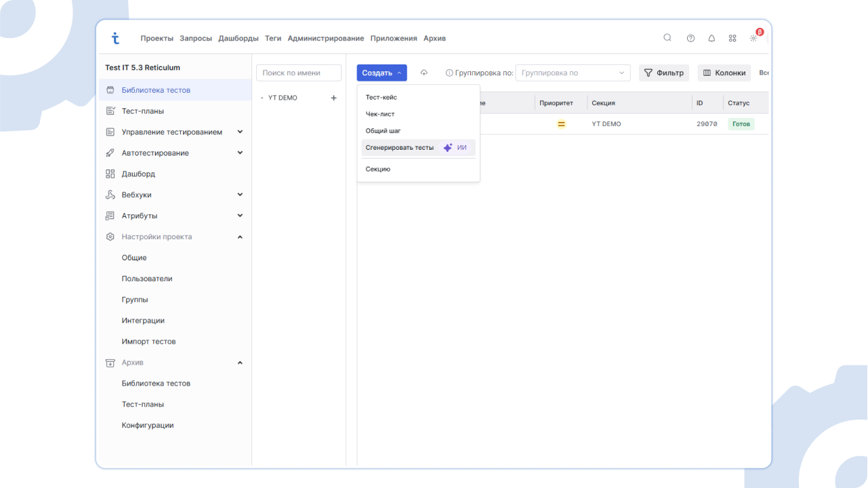Expand the Управление тестированием section
The image size is (868, 488).
240,132
